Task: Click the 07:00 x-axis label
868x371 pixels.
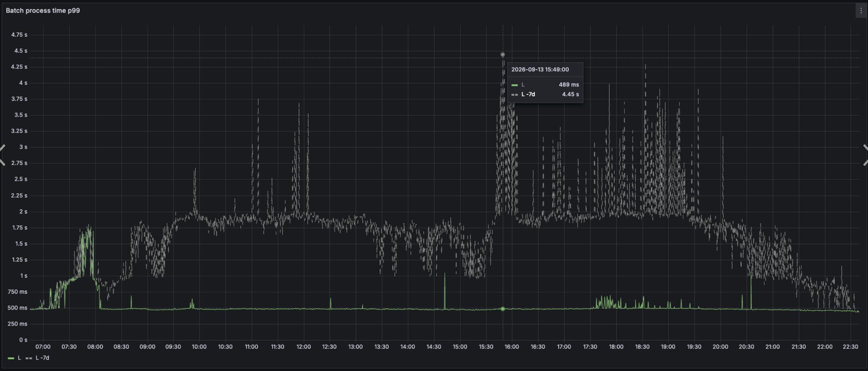Action: [43, 347]
